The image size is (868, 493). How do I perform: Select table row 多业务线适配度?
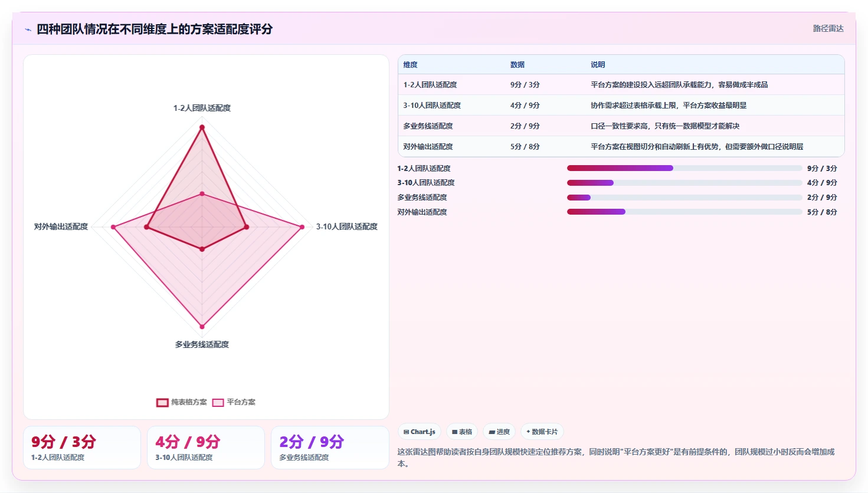pos(621,126)
